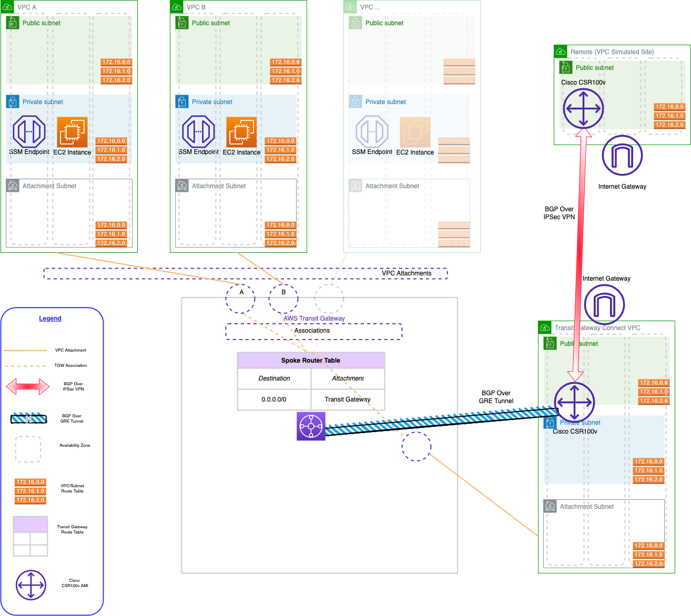This screenshot has height=616, width=691.
Task: Click the Availability Zone legend box
Action: pyautogui.click(x=28, y=449)
